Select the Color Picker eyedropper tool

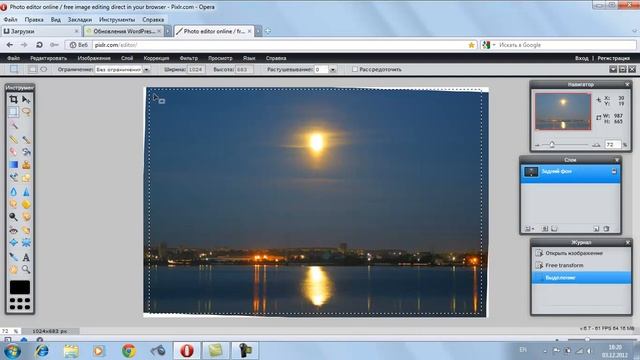[x=13, y=257]
